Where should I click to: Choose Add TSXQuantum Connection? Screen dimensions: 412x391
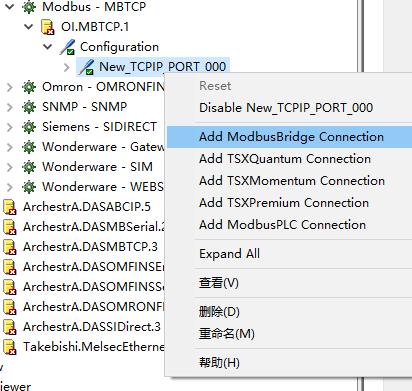[285, 159]
